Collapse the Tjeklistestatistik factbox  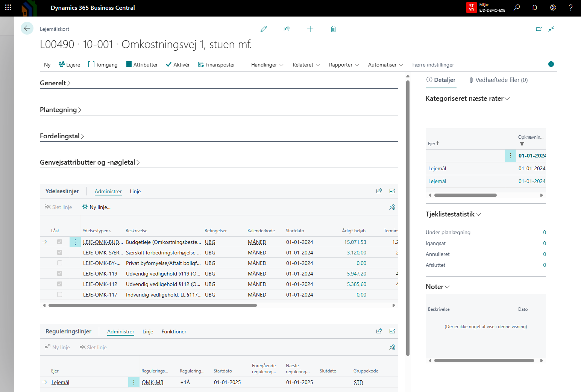click(454, 214)
